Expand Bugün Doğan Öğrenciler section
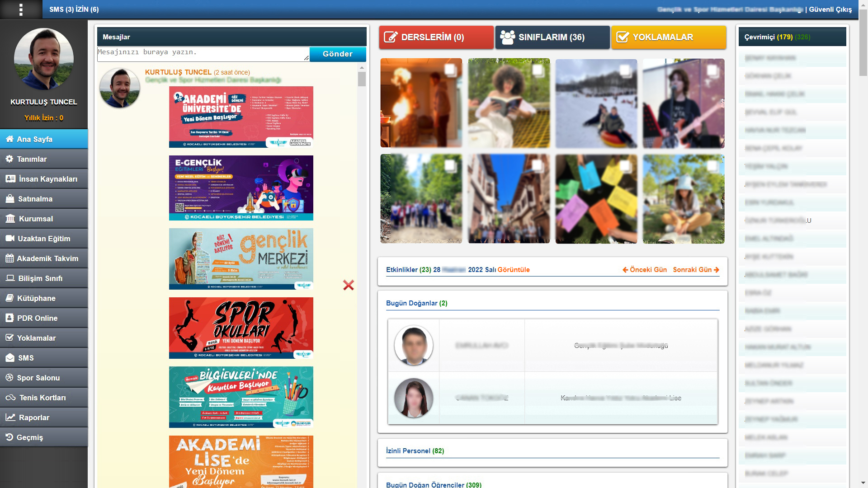The width and height of the screenshot is (868, 488). pos(433,484)
